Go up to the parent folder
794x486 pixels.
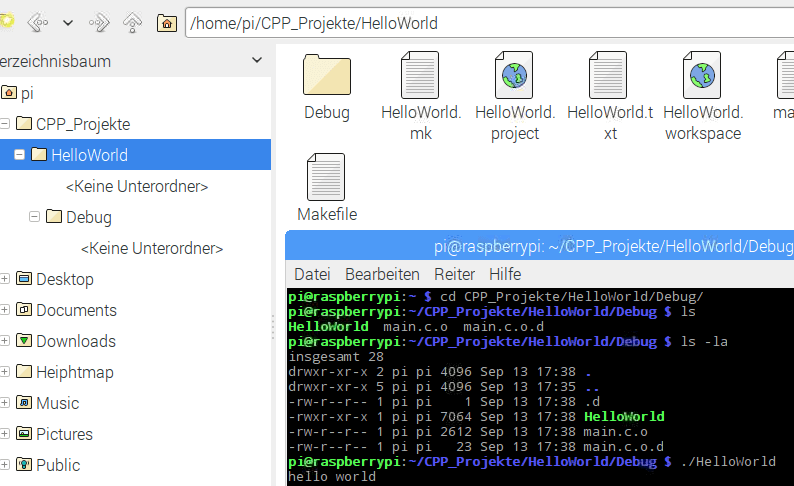point(132,22)
